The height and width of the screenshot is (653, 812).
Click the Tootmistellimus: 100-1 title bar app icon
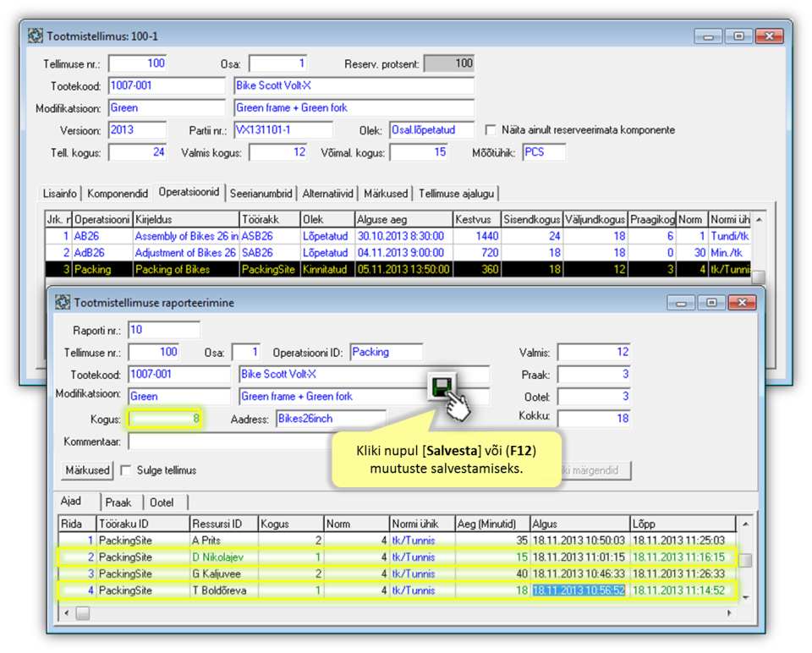click(x=36, y=36)
